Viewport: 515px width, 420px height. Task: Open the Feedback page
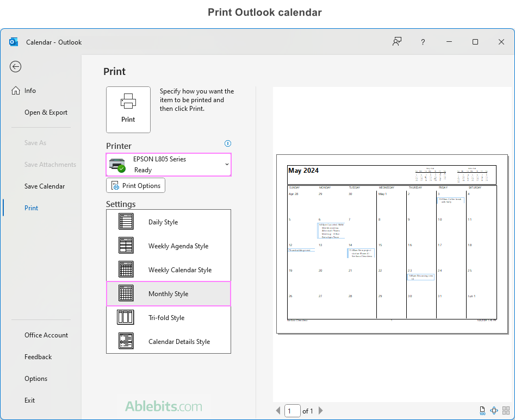pyautogui.click(x=38, y=356)
